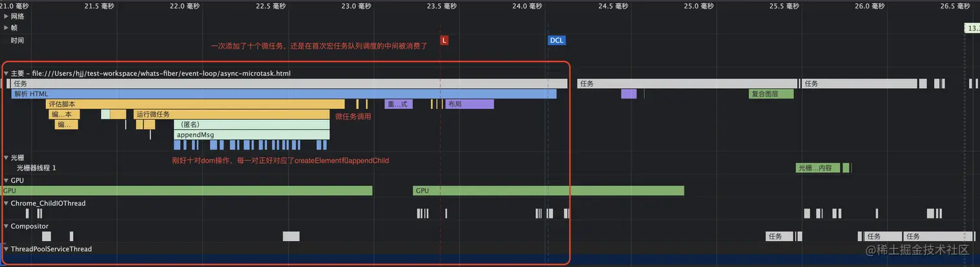Screen dimensions: 980x267
Task: Collapse the Compositor track
Action: pos(6,226)
